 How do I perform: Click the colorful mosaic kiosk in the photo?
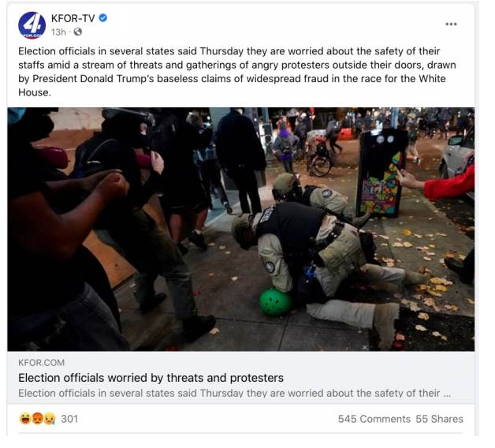(381, 174)
